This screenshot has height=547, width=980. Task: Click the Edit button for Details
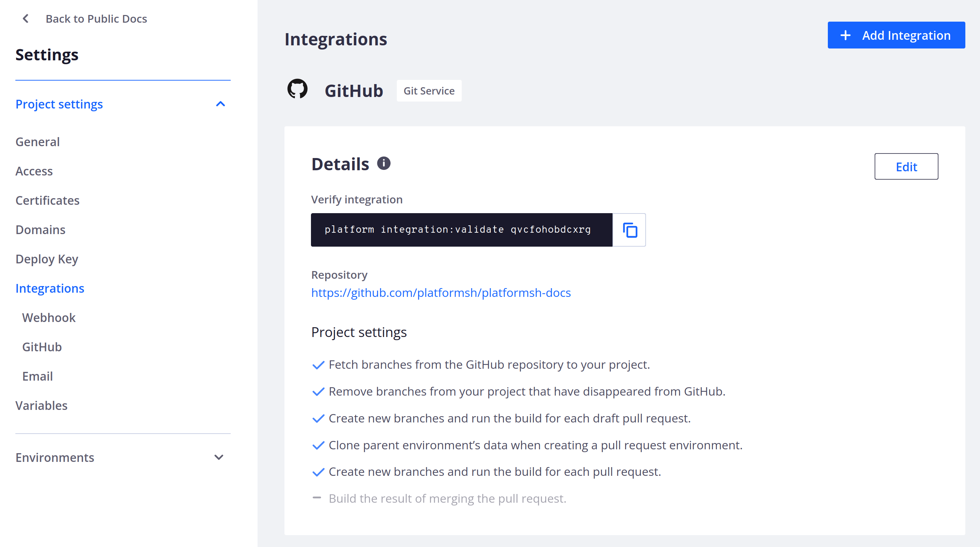coord(907,166)
